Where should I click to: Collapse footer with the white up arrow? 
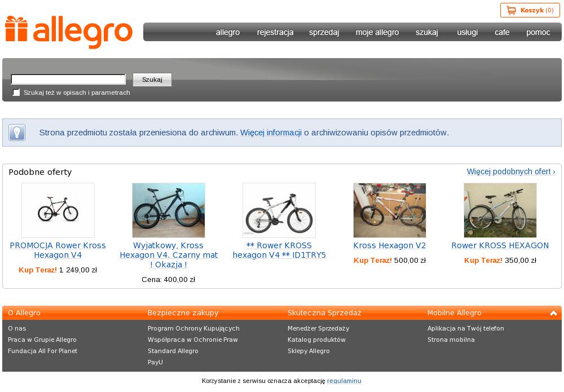pyautogui.click(x=554, y=313)
